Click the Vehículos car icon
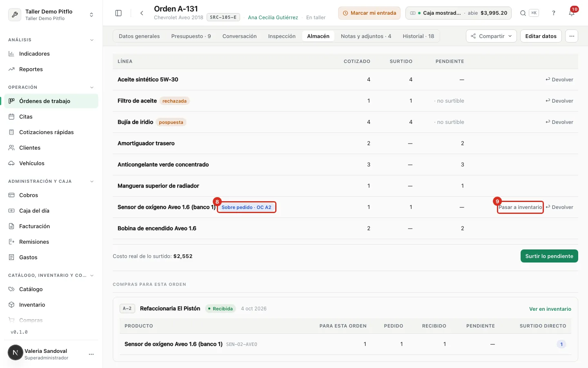588x368 pixels. pyautogui.click(x=11, y=163)
